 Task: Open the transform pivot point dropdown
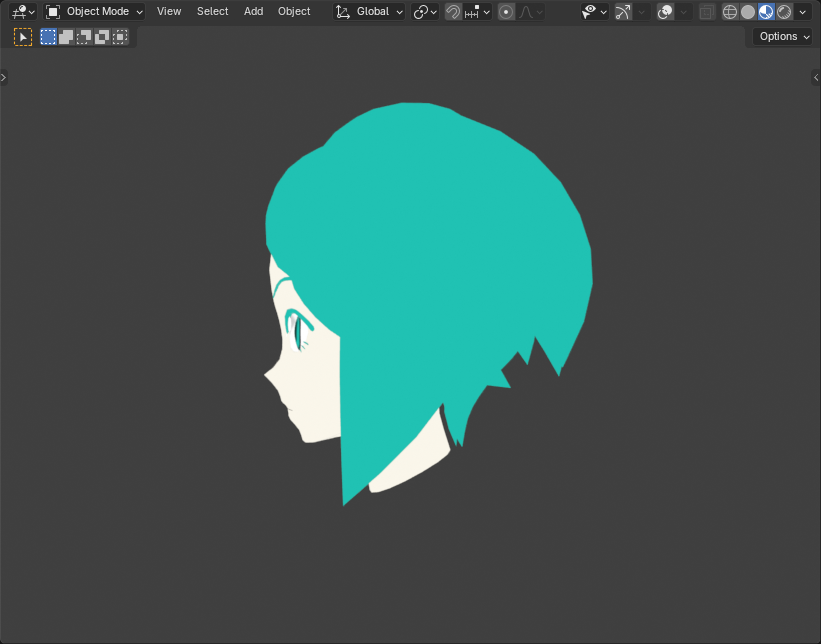point(425,12)
